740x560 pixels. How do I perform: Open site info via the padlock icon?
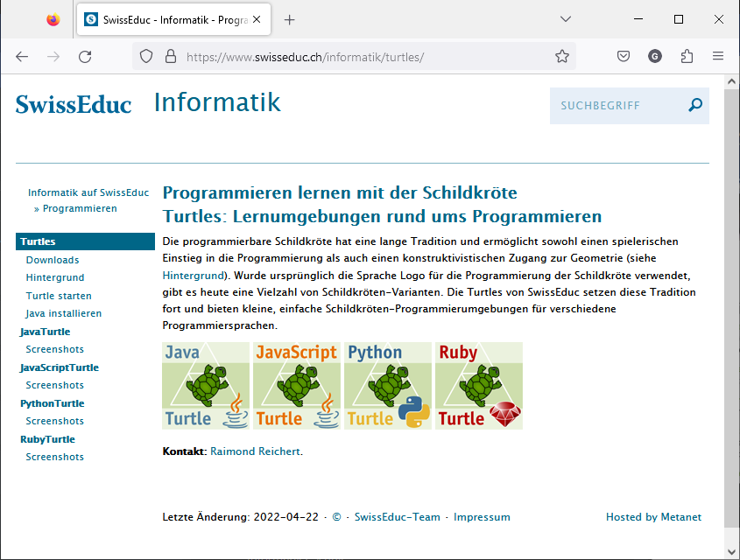(x=169, y=55)
